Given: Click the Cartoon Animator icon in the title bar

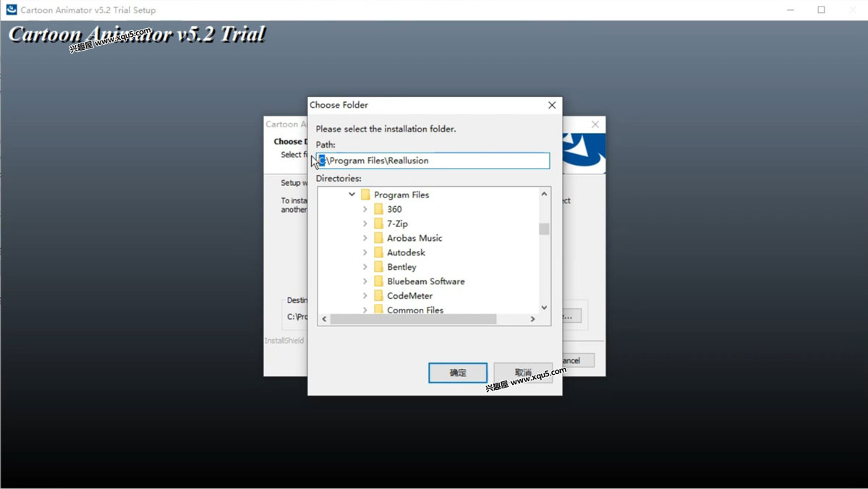Looking at the screenshot, I should click(12, 10).
